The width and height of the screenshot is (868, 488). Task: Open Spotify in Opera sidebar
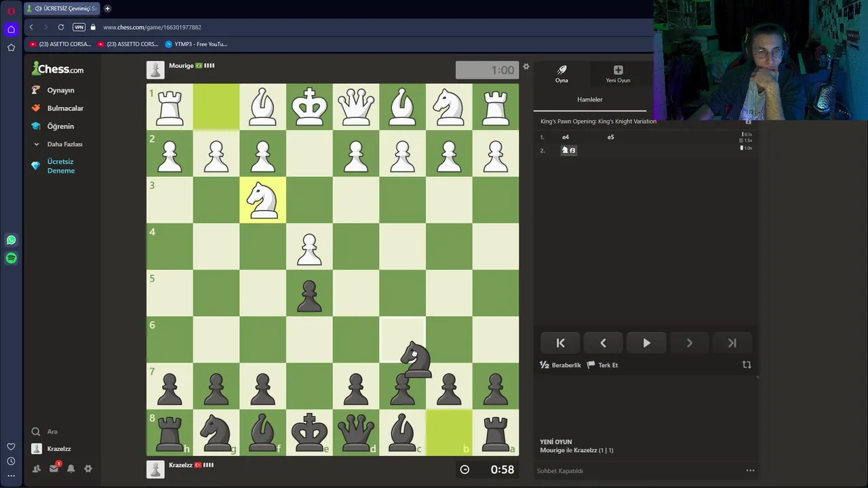(x=11, y=258)
